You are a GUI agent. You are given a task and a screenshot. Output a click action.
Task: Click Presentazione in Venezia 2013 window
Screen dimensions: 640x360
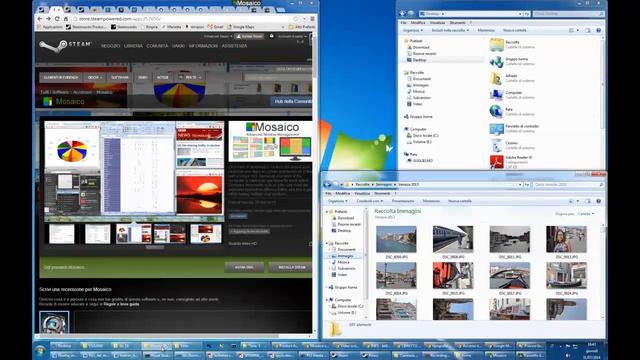click(x=403, y=201)
